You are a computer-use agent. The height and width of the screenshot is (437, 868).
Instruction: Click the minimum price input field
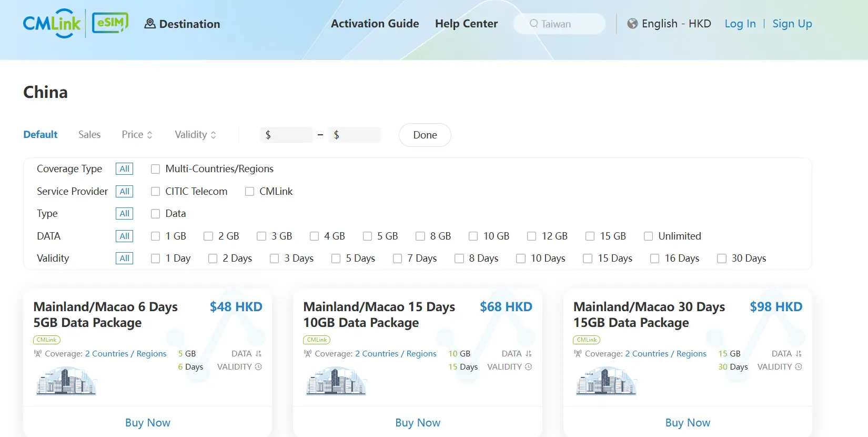(287, 135)
